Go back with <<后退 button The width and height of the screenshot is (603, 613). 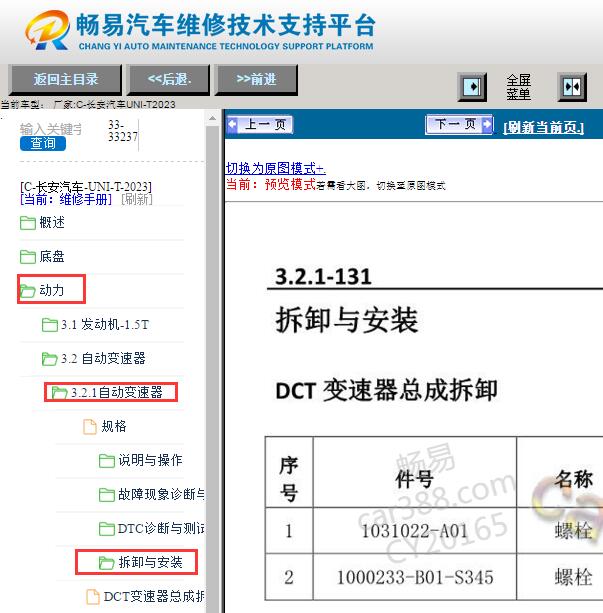pyautogui.click(x=169, y=79)
